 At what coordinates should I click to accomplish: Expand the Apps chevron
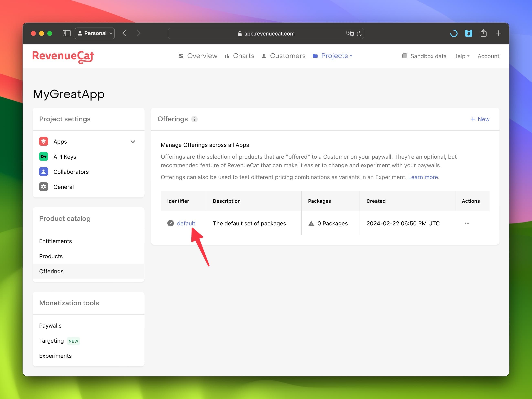133,142
